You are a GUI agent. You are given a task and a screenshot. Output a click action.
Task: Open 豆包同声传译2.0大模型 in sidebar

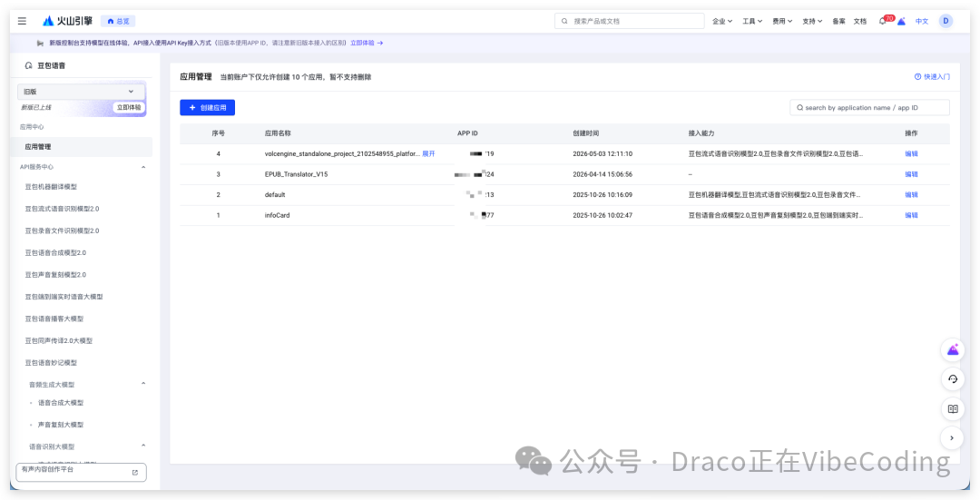59,340
